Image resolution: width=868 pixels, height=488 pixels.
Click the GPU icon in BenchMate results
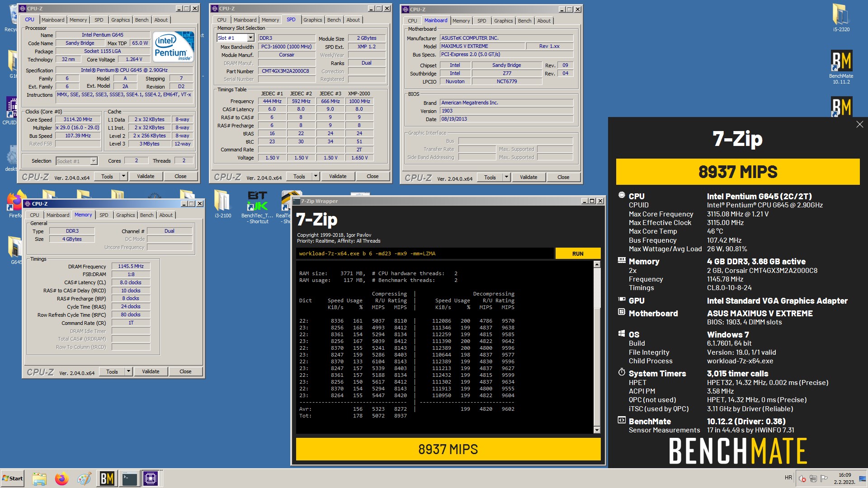[x=622, y=300]
